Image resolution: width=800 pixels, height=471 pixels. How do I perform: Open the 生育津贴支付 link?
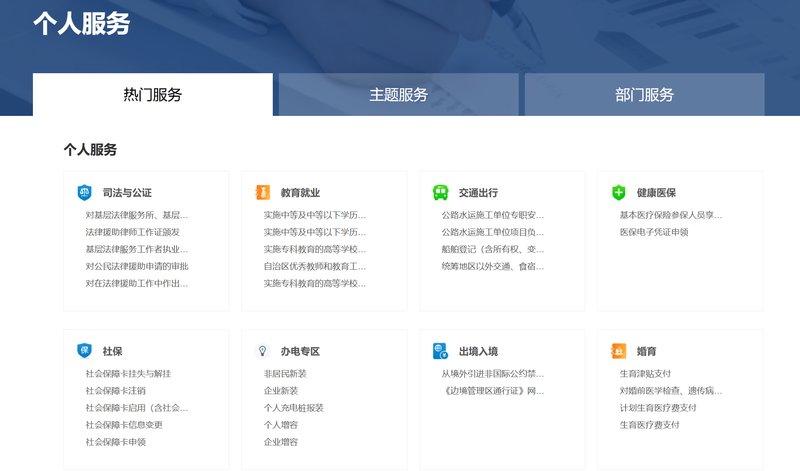643,374
